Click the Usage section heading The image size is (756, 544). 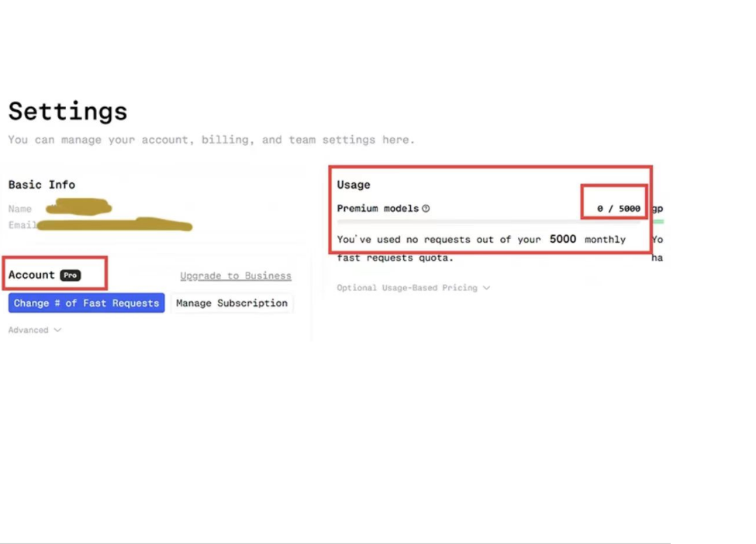tap(354, 185)
